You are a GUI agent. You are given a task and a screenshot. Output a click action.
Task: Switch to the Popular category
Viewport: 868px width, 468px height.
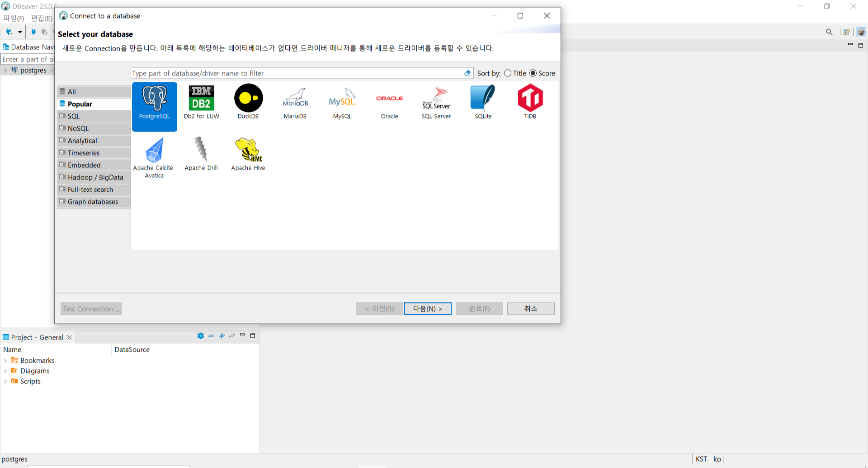click(94, 104)
